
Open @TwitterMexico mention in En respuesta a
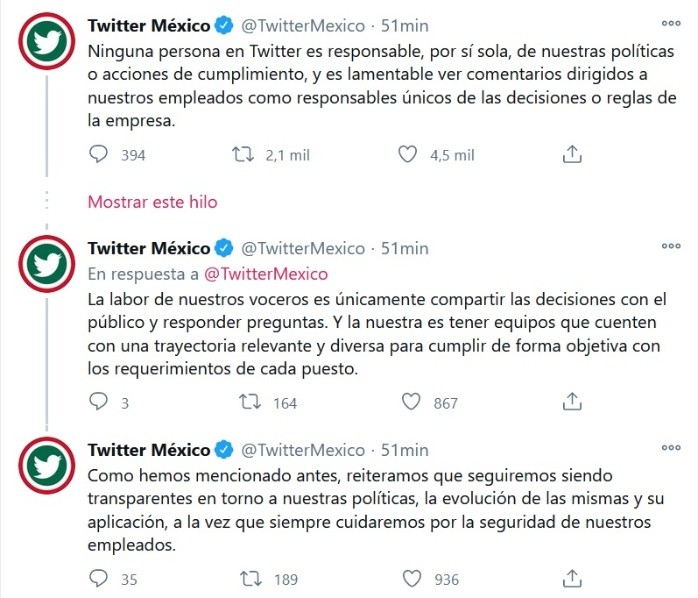266,273
